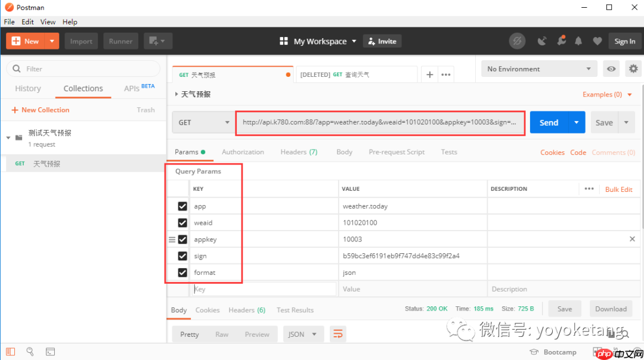644x360 pixels.
Task: Click the empty Key input field
Action: point(264,289)
